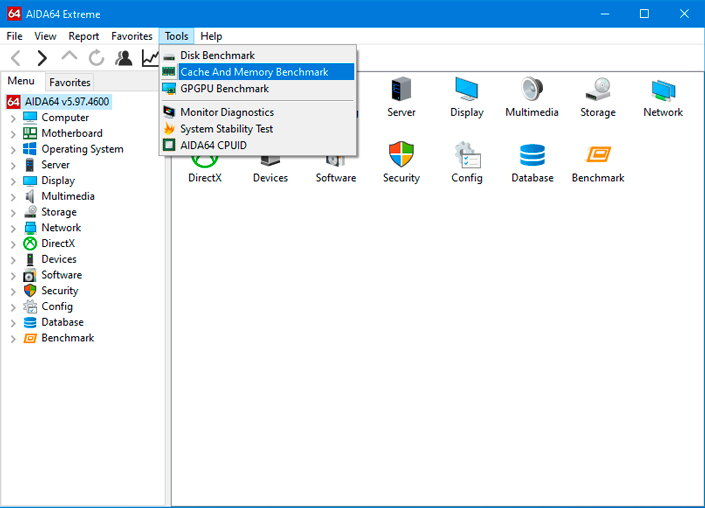This screenshot has width=705, height=508.
Task: Expand the Devices tree node
Action: click(13, 260)
